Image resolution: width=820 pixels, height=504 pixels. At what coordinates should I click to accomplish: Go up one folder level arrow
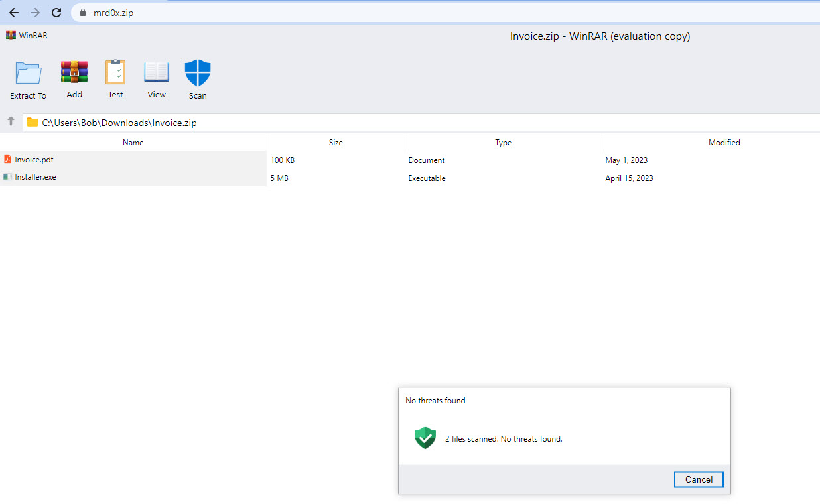tap(11, 121)
